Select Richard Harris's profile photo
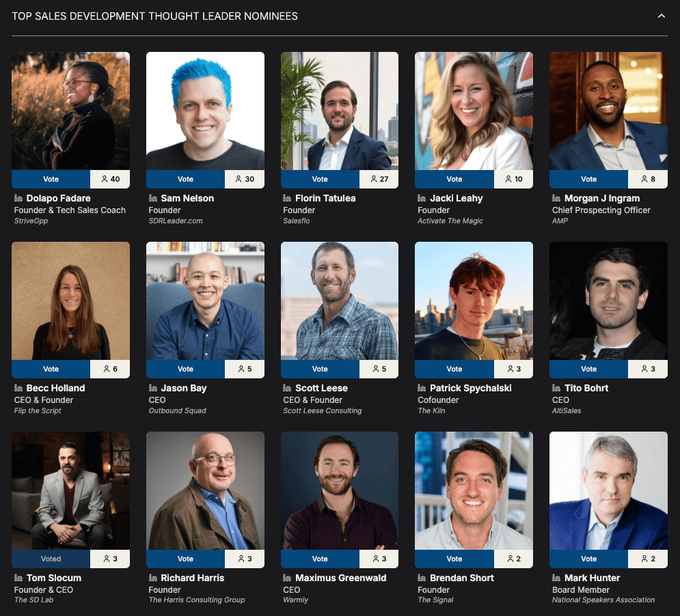680x616 pixels. coord(205,491)
